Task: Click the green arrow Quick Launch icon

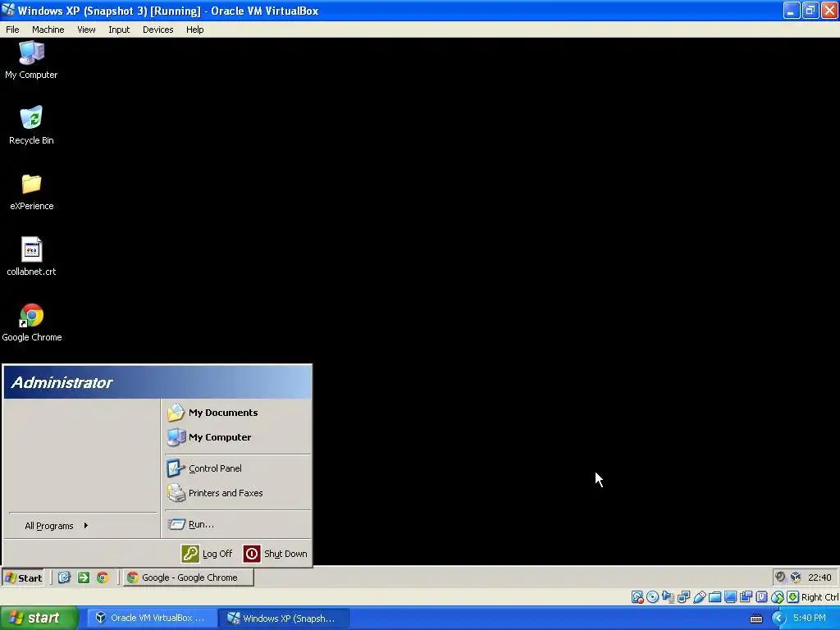Action: [83, 577]
